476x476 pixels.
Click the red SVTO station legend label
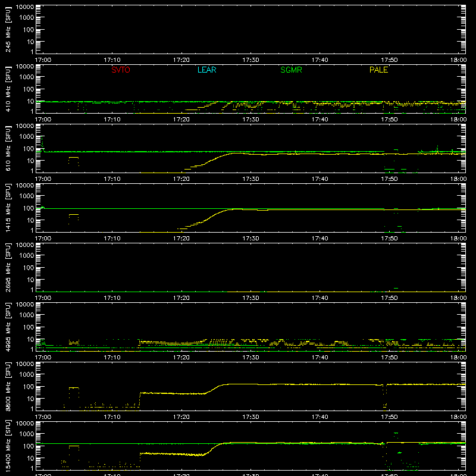point(121,70)
